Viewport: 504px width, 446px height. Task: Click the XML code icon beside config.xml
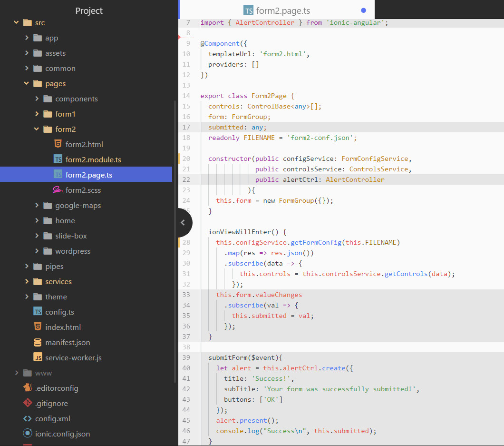point(28,418)
